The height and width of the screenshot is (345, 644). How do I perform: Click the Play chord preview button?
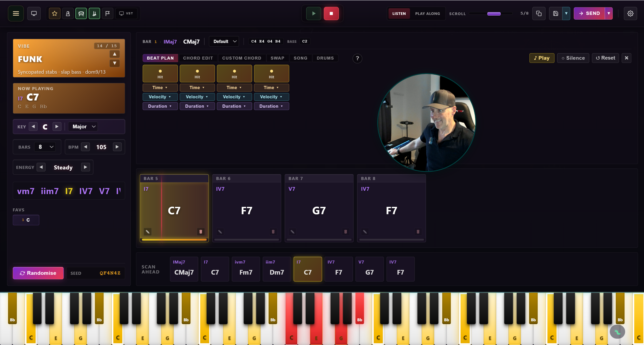pyautogui.click(x=542, y=58)
